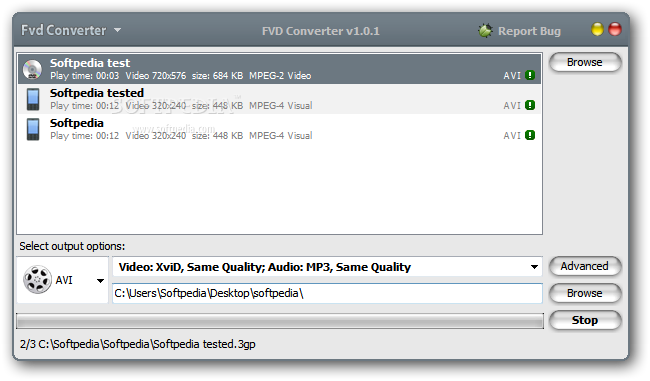
Task: Click the top Browse button to add files
Action: [585, 62]
